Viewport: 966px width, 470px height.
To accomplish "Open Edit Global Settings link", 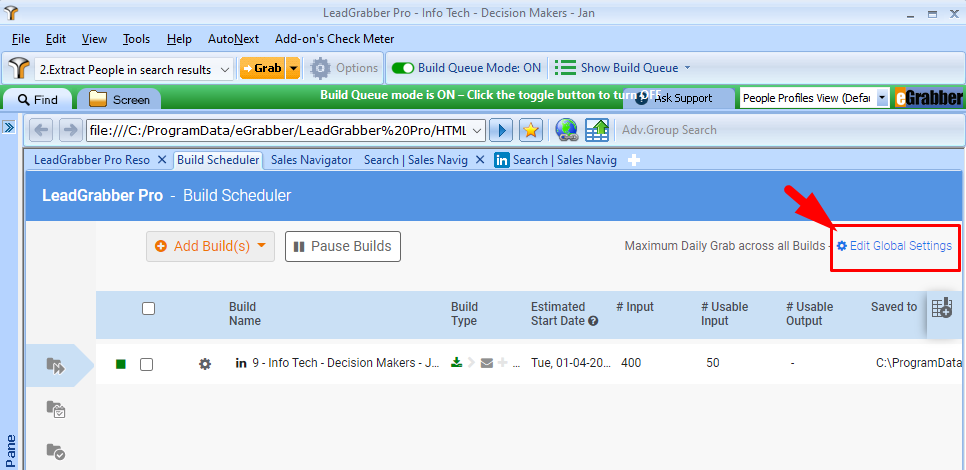I will 895,246.
